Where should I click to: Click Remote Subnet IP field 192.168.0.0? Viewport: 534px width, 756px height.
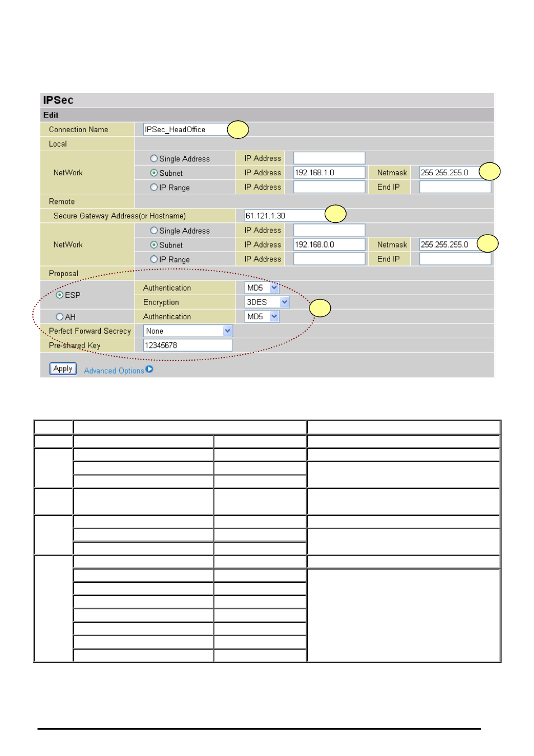tap(329, 245)
